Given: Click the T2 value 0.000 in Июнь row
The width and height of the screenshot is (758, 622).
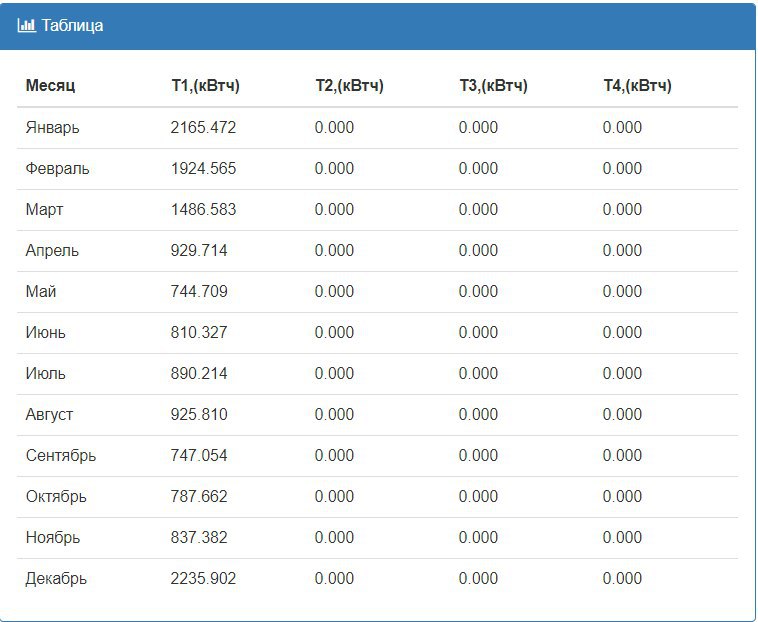Looking at the screenshot, I should (334, 333).
